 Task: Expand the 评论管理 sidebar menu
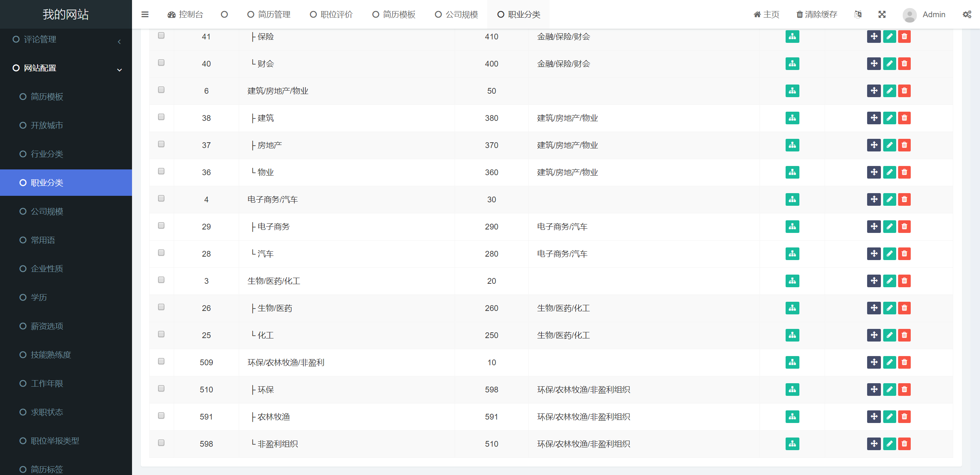pyautogui.click(x=66, y=39)
